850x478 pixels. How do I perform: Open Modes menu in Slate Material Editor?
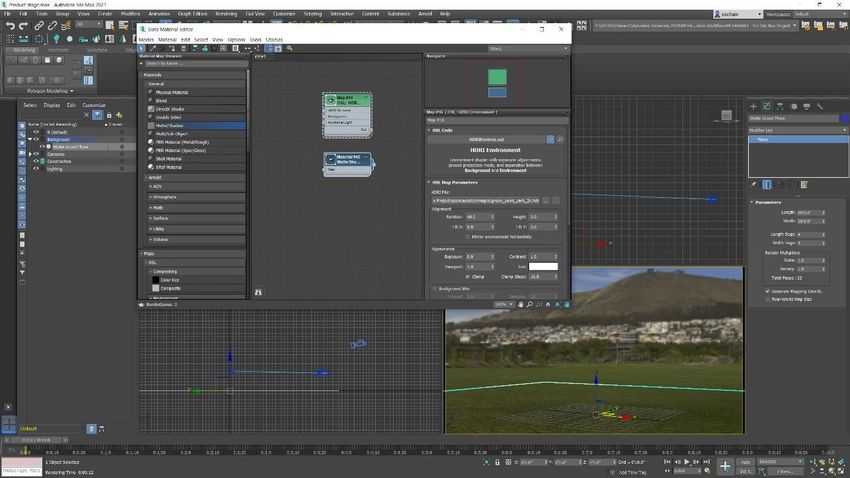point(146,40)
